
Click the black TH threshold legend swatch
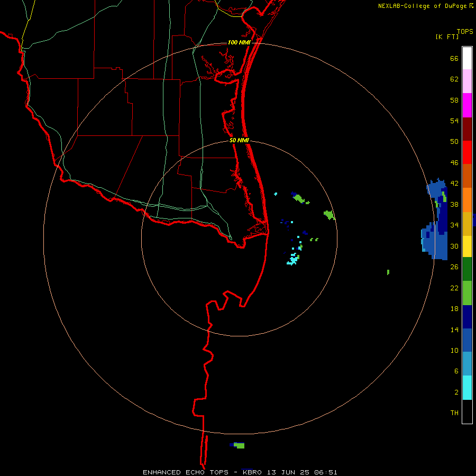(x=467, y=411)
